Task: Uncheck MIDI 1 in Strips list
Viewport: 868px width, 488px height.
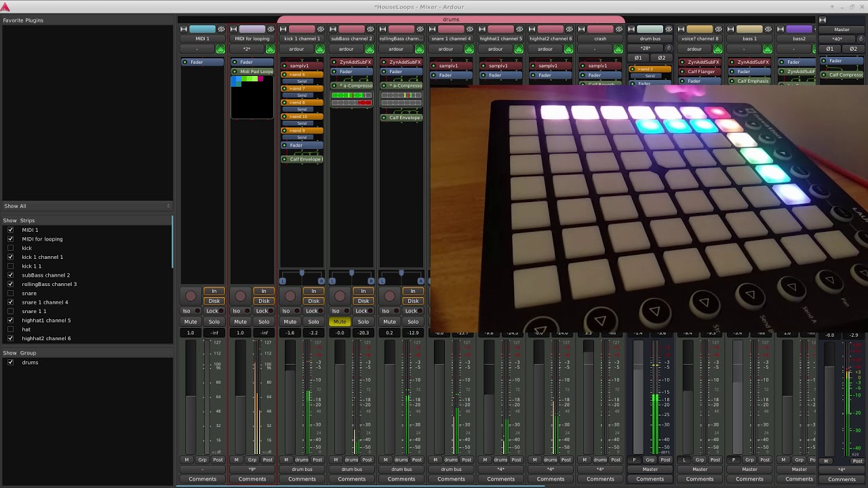Action: click(10, 230)
